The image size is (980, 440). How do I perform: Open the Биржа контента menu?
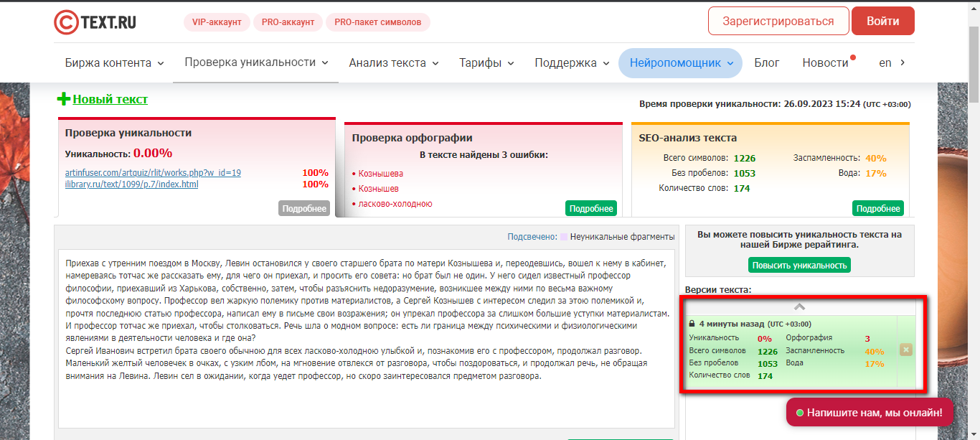114,62
